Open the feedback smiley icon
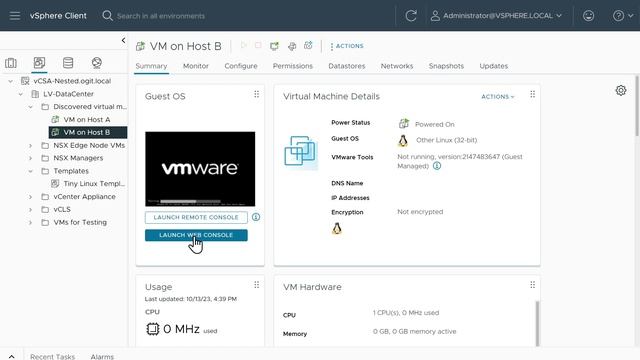 [x=588, y=16]
